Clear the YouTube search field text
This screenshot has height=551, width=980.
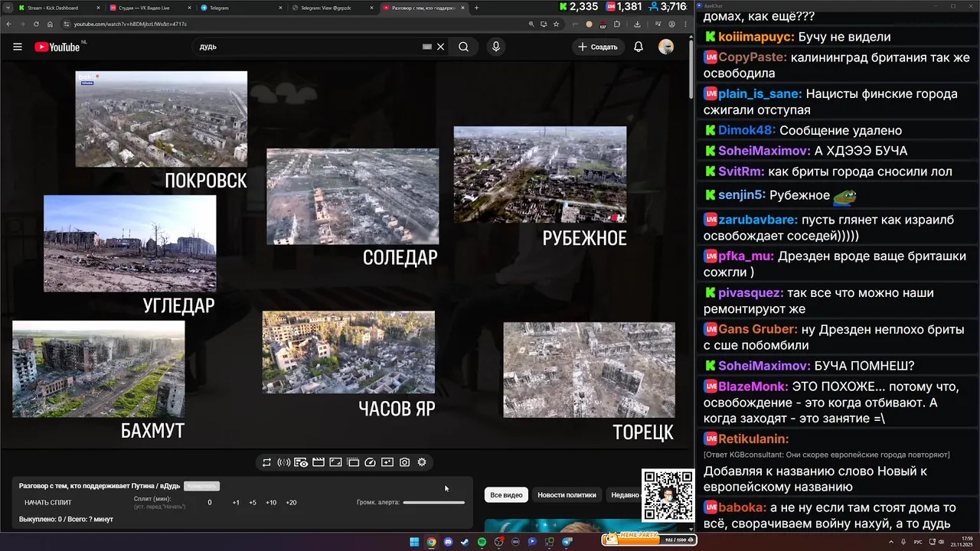(x=440, y=47)
